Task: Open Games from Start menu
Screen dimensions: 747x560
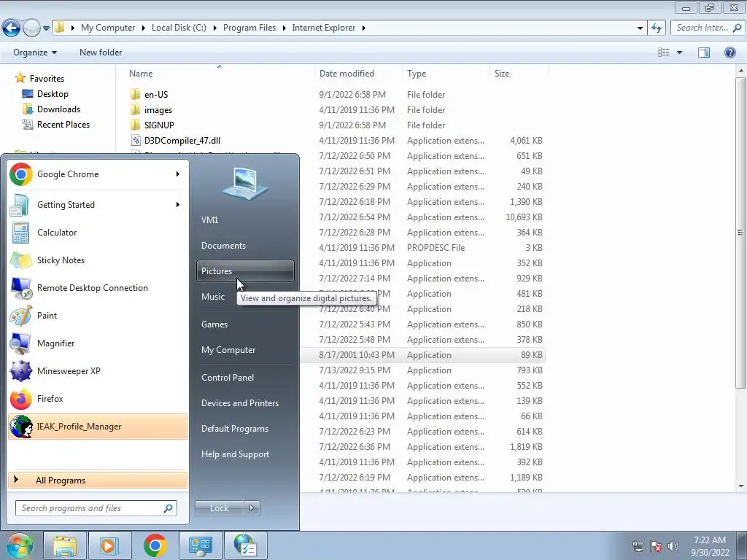Action: pos(245,324)
